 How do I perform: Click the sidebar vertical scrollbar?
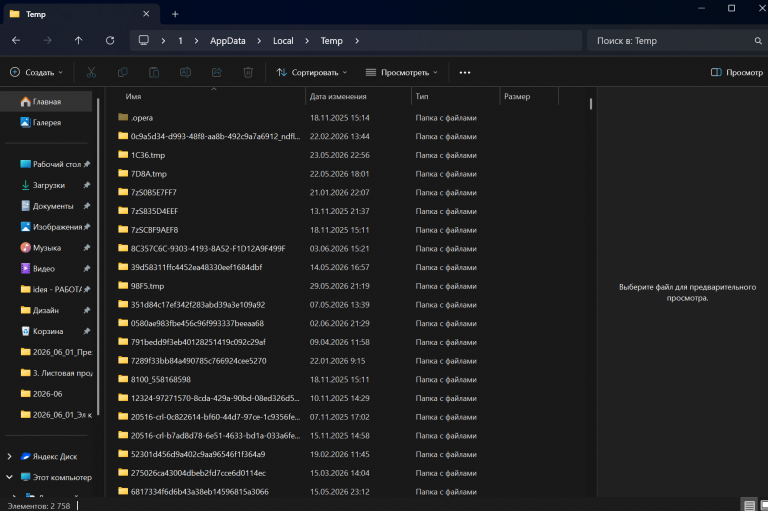[98, 256]
